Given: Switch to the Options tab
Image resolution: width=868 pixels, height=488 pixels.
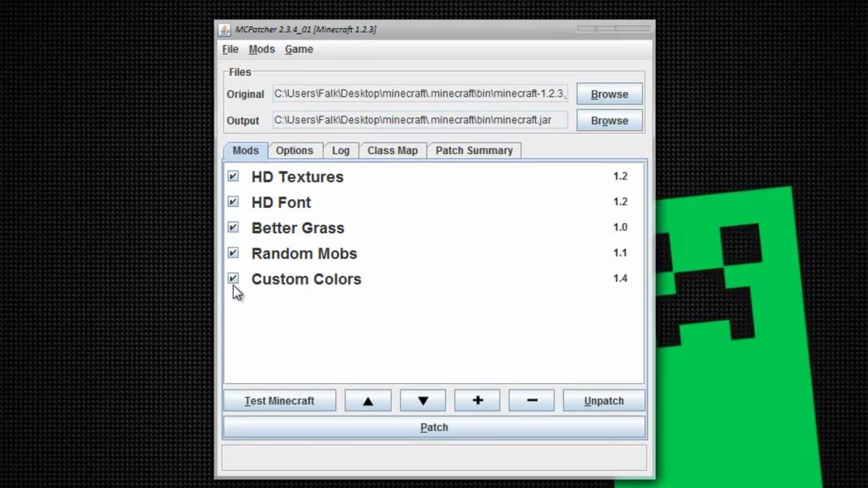Looking at the screenshot, I should click(x=294, y=150).
